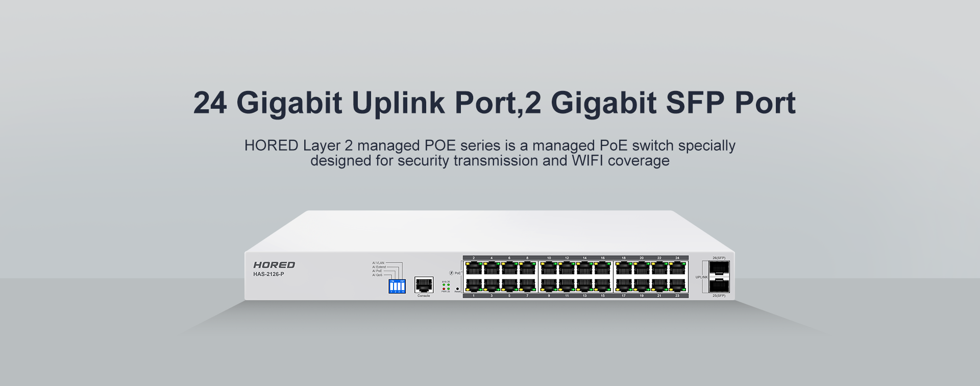This screenshot has width=980, height=386.
Task: Click the HORED Layer 2 description text
Action: click(490, 153)
